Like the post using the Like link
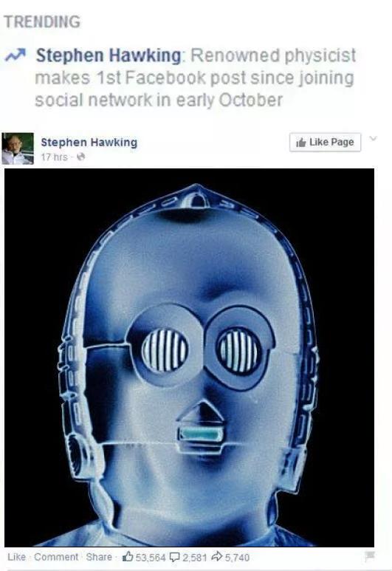Image resolution: width=392 pixels, height=571 pixels. tap(16, 557)
